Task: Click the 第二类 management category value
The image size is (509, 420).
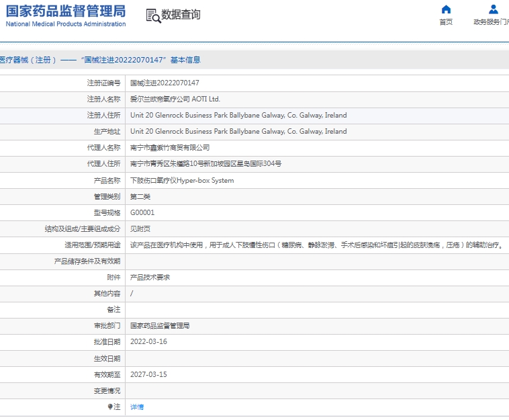Action: point(140,196)
